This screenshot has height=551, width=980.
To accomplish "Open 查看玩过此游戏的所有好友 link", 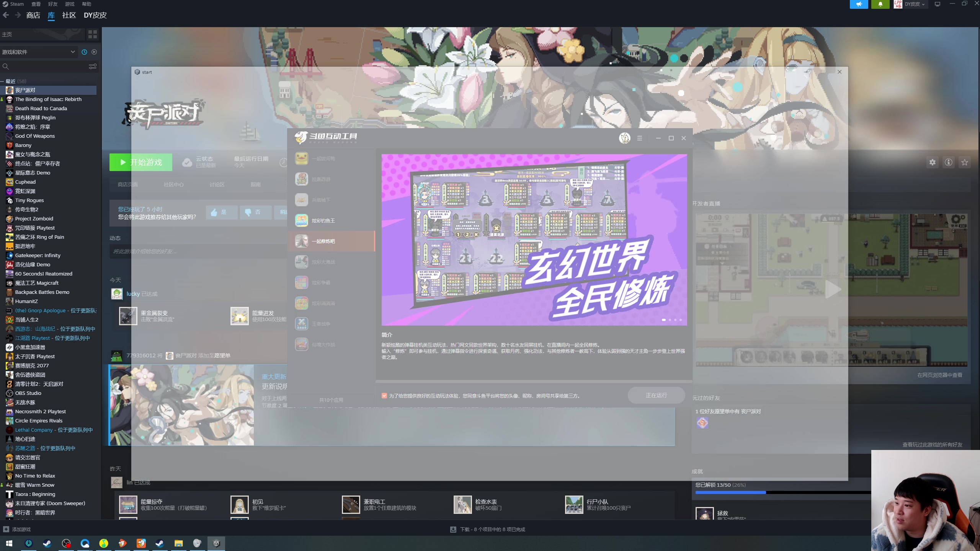I will (932, 445).
